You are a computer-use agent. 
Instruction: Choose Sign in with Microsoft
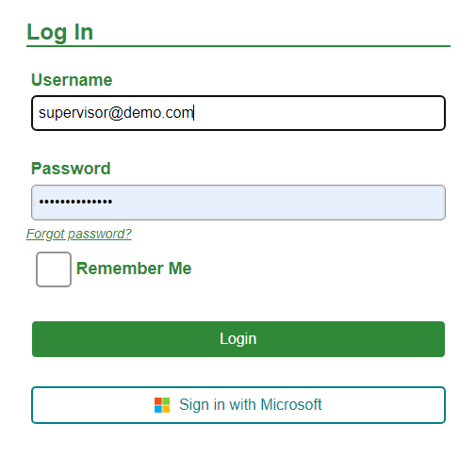point(238,405)
